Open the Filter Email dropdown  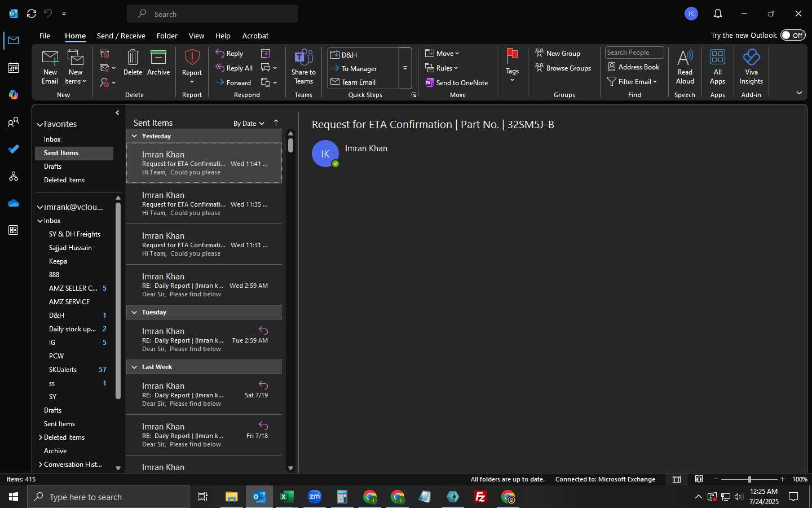[632, 82]
